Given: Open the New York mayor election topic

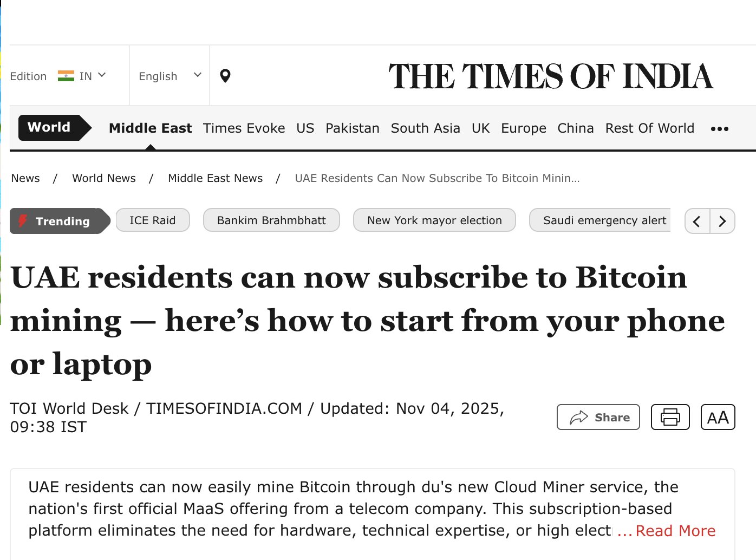Looking at the screenshot, I should (434, 220).
